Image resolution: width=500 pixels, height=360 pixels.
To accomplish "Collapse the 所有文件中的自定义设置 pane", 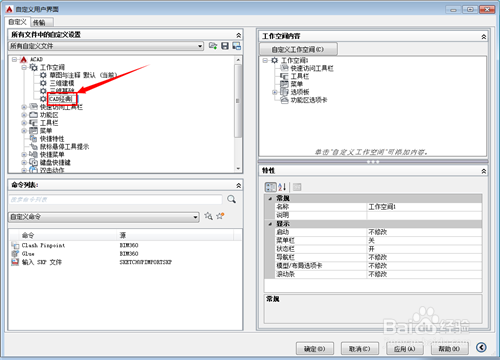I will [238, 35].
